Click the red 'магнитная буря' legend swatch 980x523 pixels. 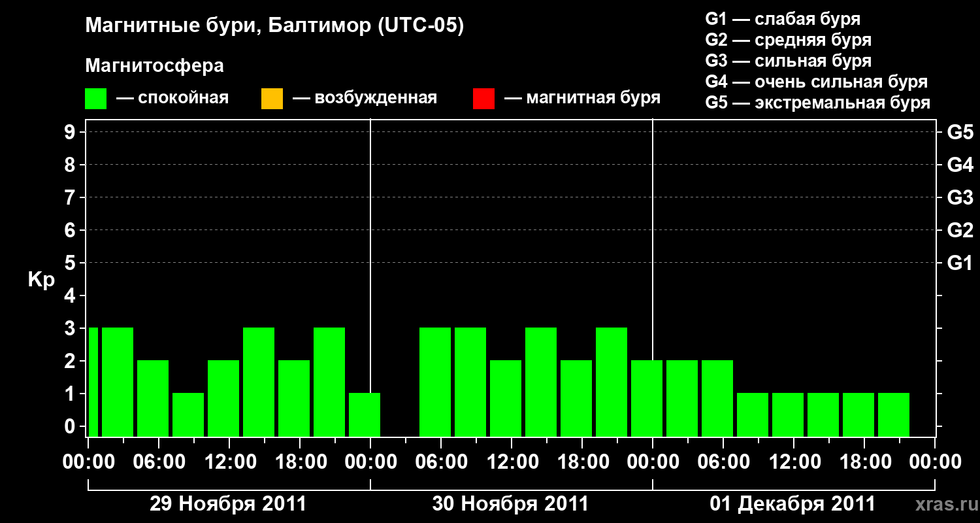tap(483, 99)
